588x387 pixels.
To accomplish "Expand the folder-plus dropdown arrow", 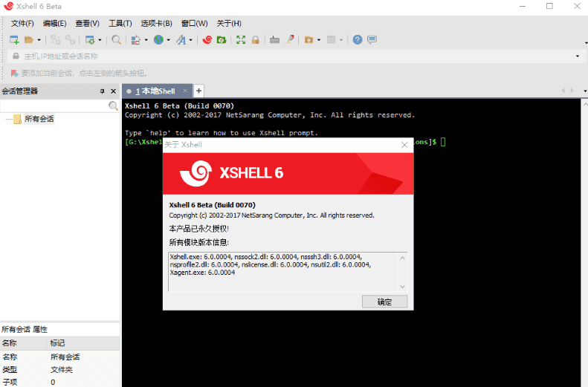I will pyautogui.click(x=319, y=40).
